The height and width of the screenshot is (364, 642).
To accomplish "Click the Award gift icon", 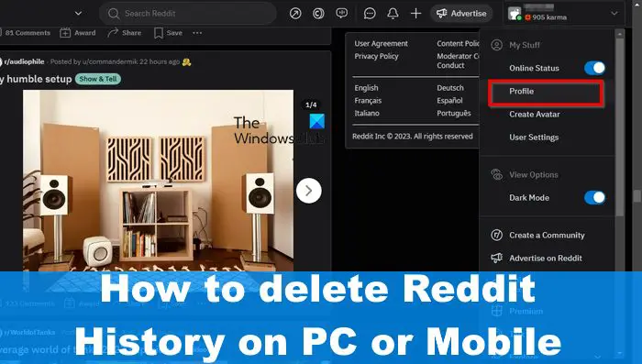I will [65, 33].
